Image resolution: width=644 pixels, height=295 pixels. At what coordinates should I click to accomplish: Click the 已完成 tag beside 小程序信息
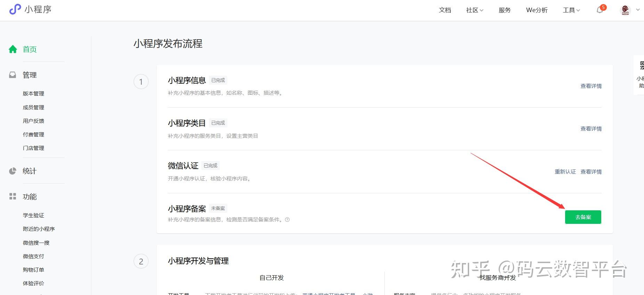tap(218, 80)
